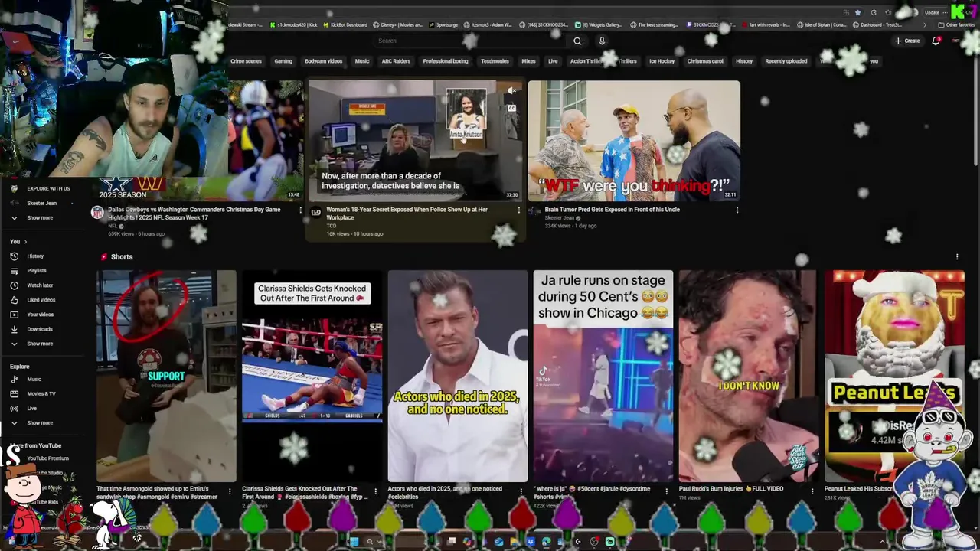Expand the You section Show more

40,344
